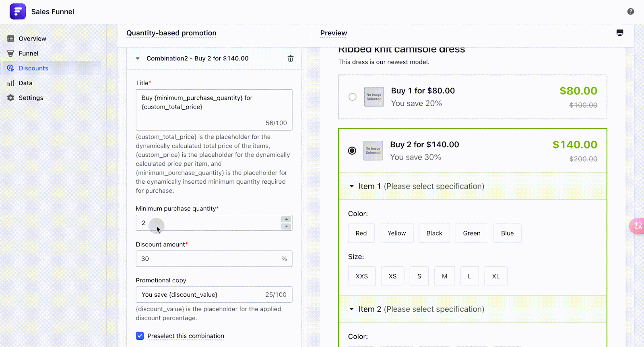Image resolution: width=644 pixels, height=347 pixels.
Task: Open Funnel in the sidebar
Action: [x=52, y=53]
